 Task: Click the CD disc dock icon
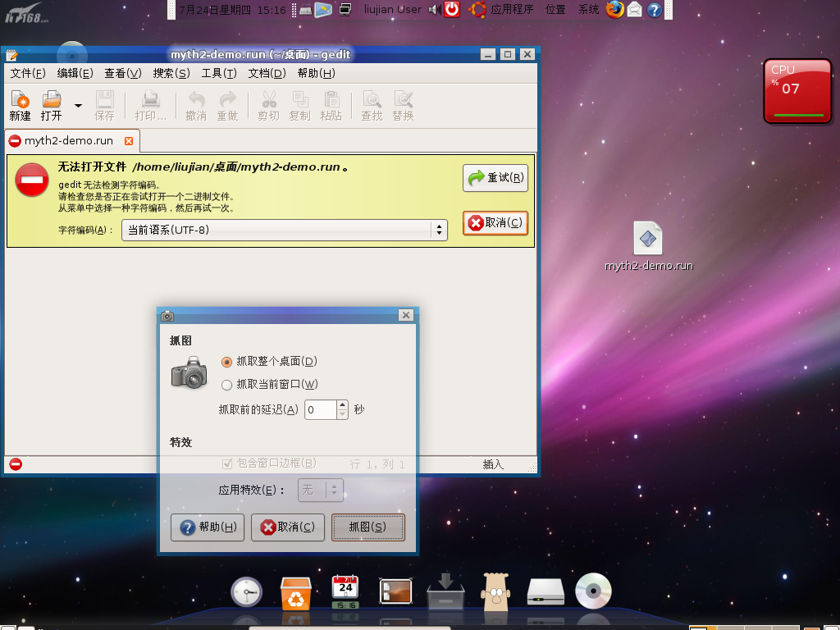[593, 591]
